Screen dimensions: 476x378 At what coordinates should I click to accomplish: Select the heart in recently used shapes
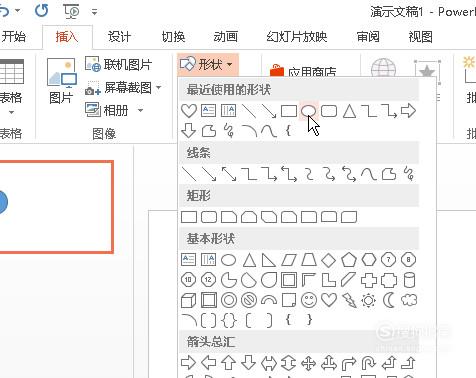pyautogui.click(x=189, y=111)
